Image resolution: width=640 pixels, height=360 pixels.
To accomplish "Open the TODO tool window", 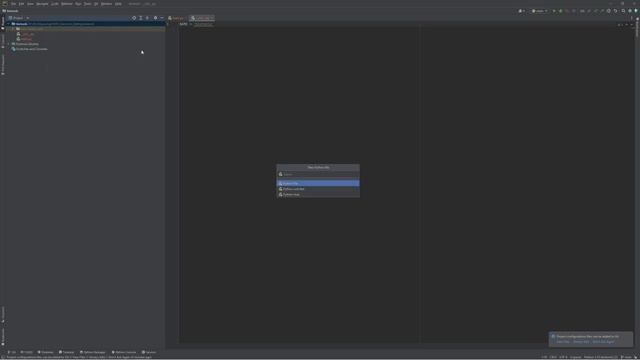I will coord(27,352).
